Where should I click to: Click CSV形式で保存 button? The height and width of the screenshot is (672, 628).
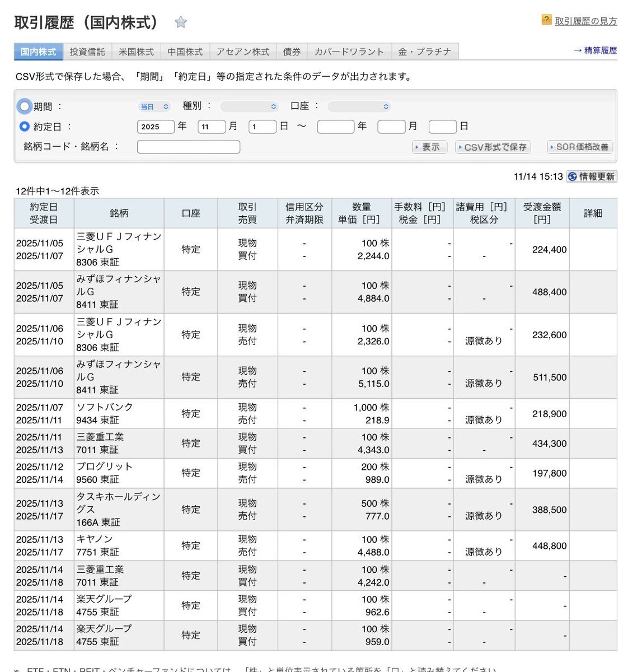pos(493,147)
